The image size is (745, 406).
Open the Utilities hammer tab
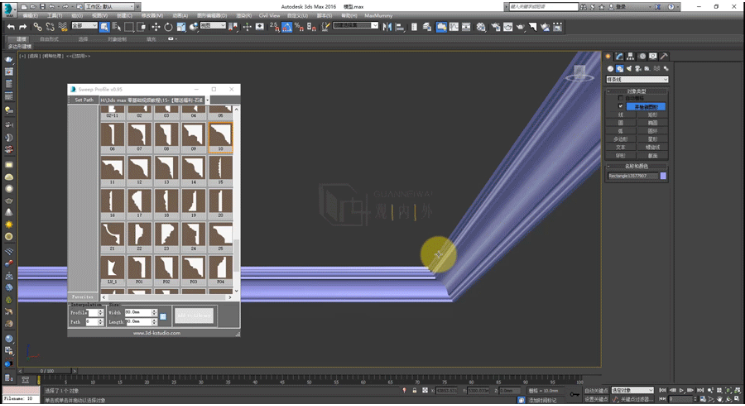[665, 57]
